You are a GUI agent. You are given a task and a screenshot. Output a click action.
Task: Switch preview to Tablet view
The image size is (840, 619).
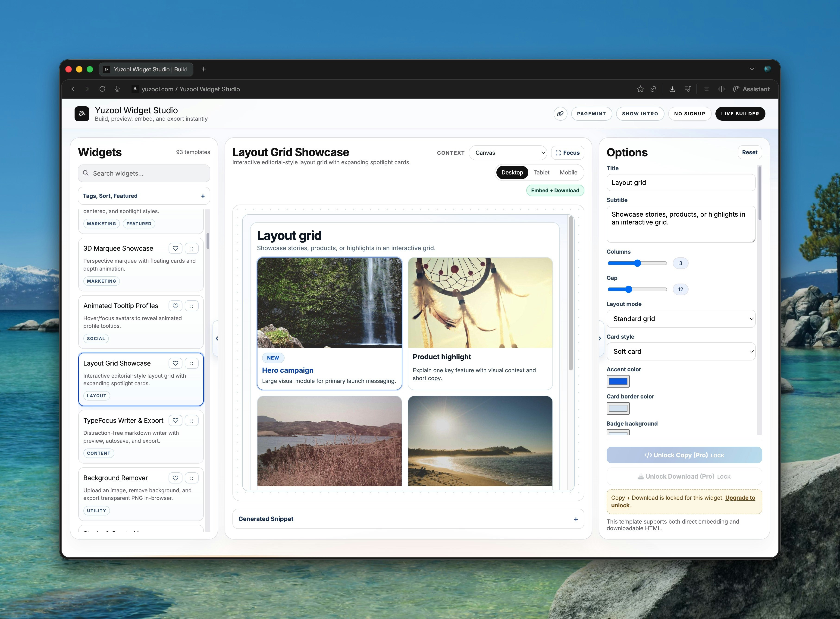tap(541, 172)
